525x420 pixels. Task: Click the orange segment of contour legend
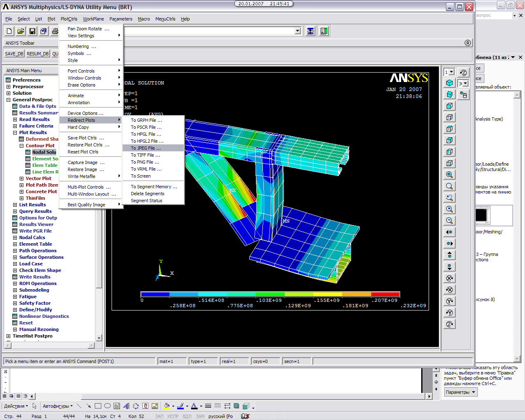pos(356,294)
